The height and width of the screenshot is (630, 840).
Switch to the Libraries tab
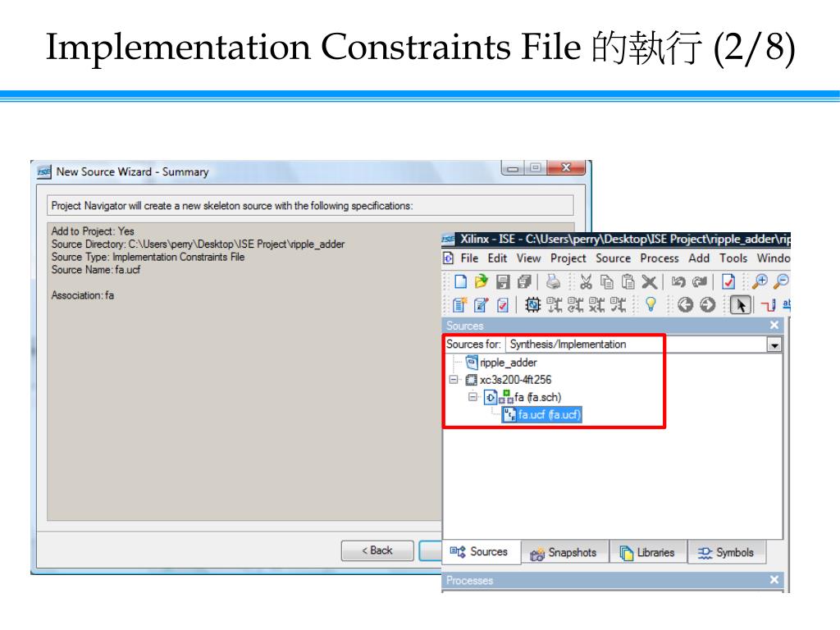click(x=648, y=552)
